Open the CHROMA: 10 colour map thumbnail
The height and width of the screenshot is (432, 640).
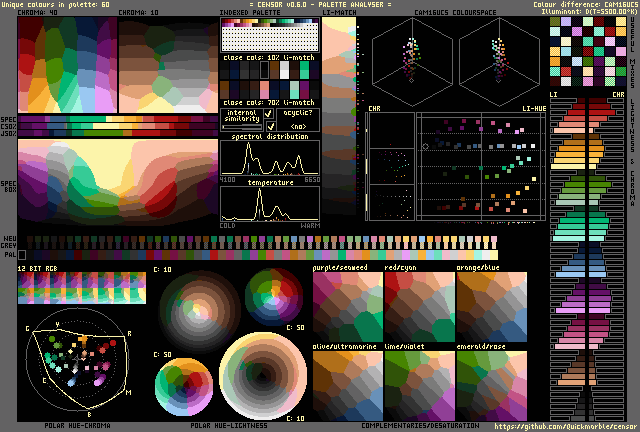tap(168, 65)
